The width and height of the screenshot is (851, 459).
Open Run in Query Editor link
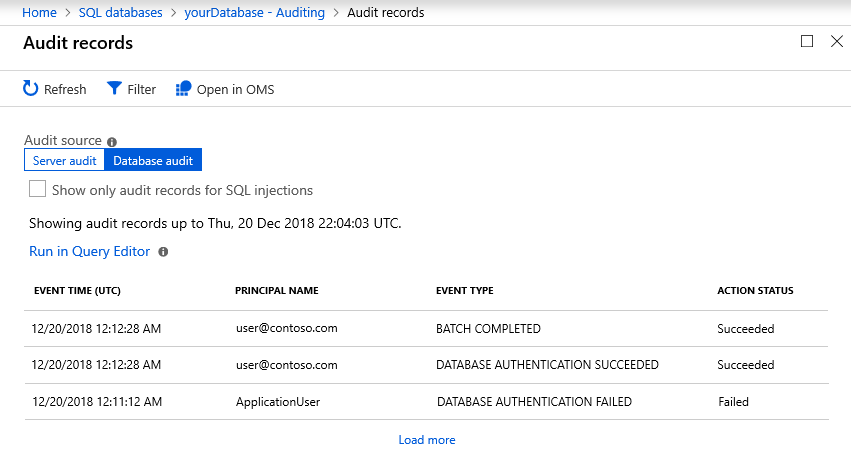pyautogui.click(x=89, y=252)
